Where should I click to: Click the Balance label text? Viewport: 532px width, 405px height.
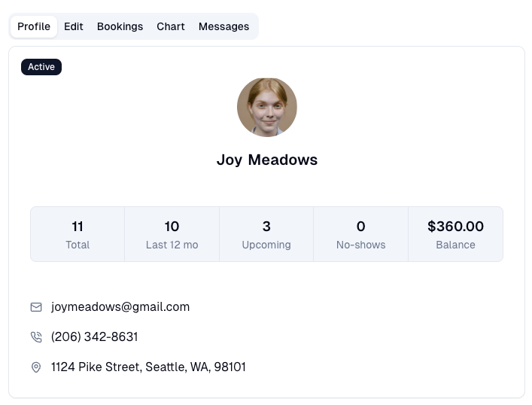tap(455, 245)
